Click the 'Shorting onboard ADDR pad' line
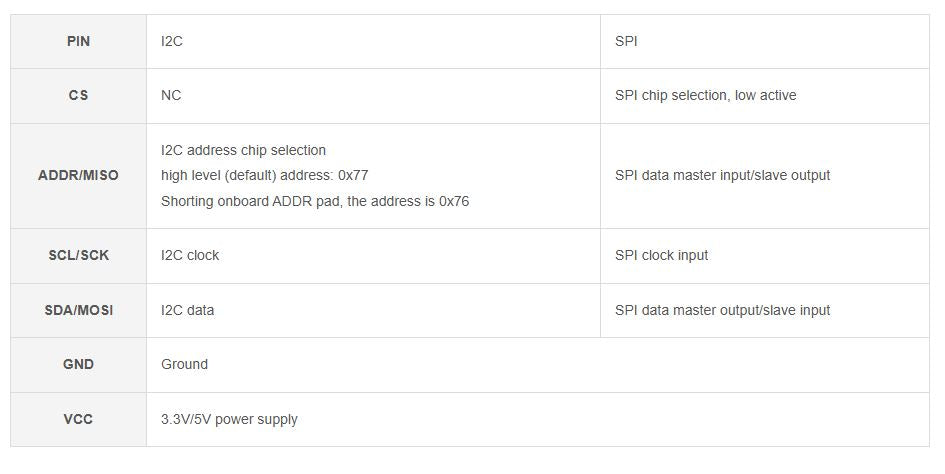The height and width of the screenshot is (474, 945). (x=314, y=201)
